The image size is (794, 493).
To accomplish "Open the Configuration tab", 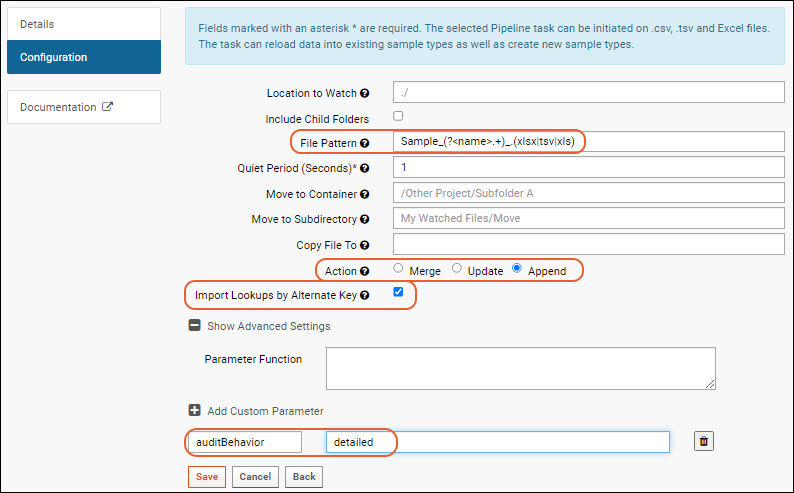I will [x=84, y=57].
